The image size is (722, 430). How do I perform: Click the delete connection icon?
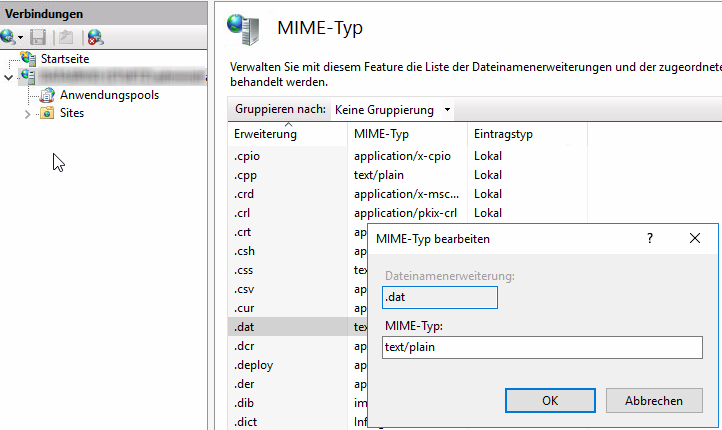pyautogui.click(x=94, y=37)
